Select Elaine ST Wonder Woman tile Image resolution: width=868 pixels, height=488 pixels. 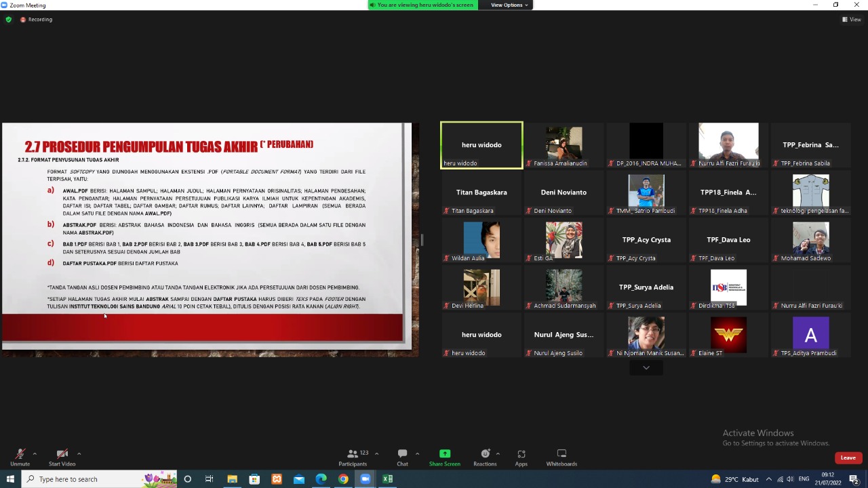coord(728,334)
